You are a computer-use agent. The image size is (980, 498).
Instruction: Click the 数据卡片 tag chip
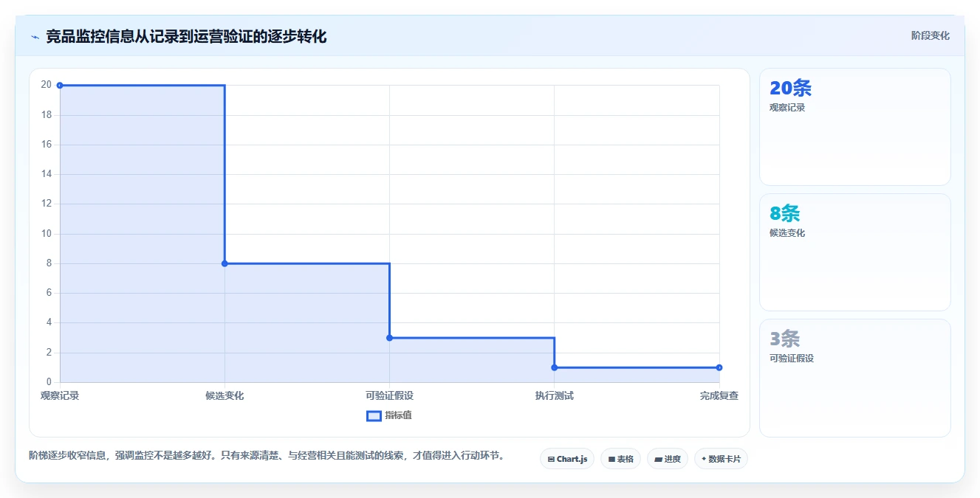[721, 459]
